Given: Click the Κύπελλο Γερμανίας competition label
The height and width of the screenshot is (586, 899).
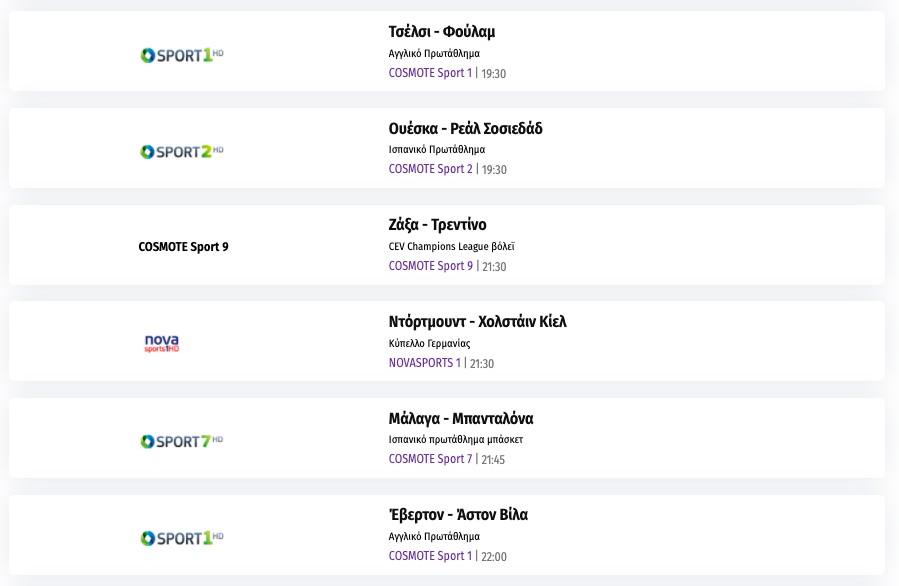Looking at the screenshot, I should [x=429, y=343].
